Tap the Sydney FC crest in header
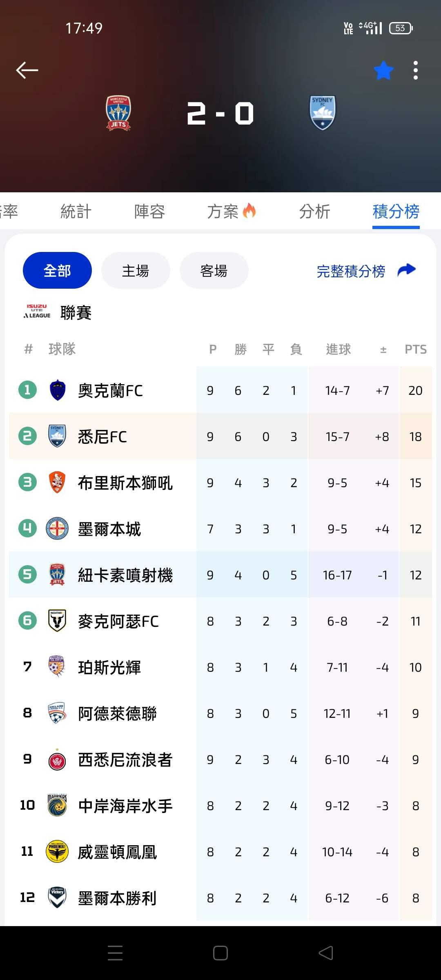Screen dimensions: 441x980 [x=323, y=113]
